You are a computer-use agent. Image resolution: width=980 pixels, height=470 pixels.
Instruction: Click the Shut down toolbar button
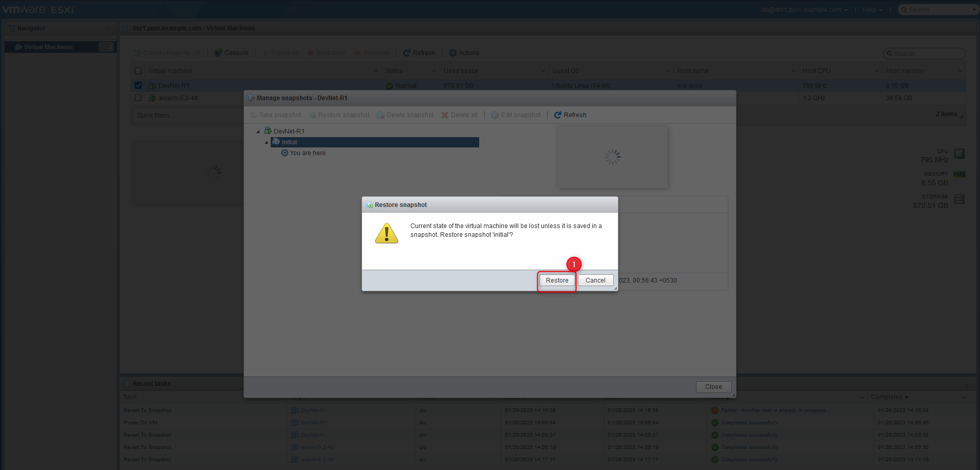327,53
